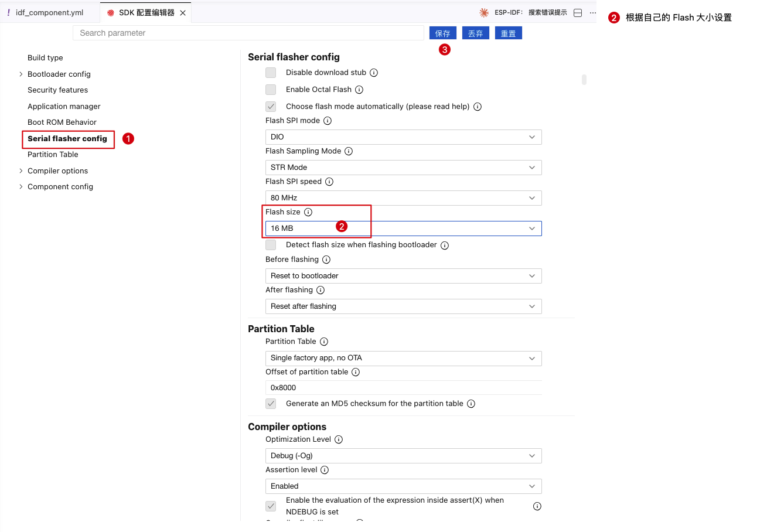
Task: Click 保存 save button
Action: click(x=443, y=33)
